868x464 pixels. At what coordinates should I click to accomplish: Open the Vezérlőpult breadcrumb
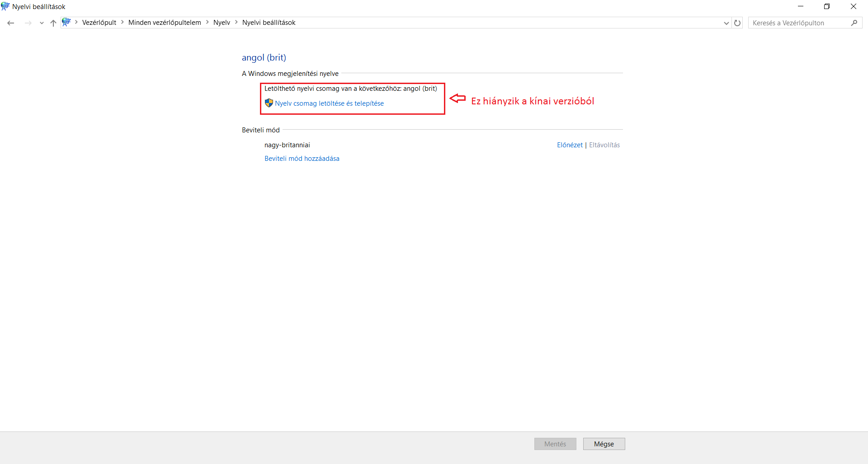click(x=99, y=23)
